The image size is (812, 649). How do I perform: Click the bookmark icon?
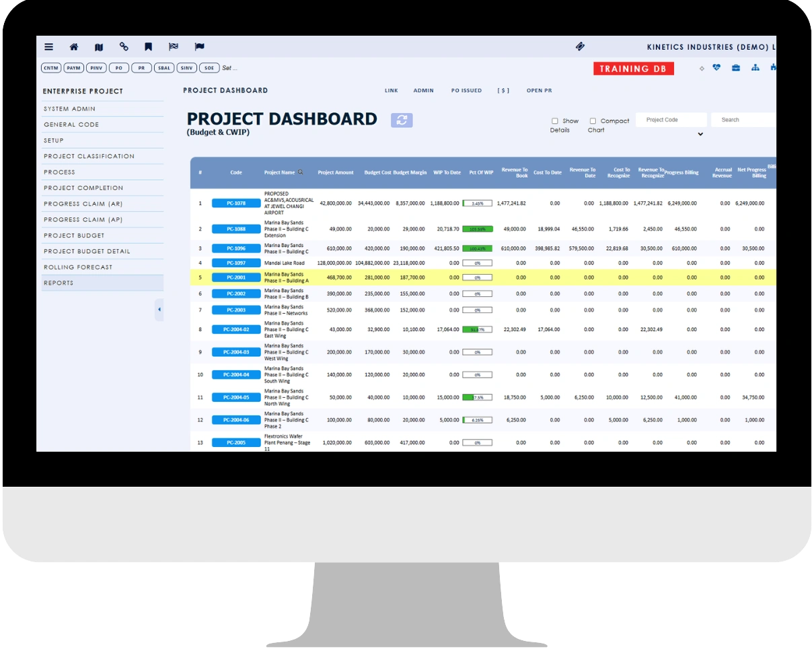[148, 47]
